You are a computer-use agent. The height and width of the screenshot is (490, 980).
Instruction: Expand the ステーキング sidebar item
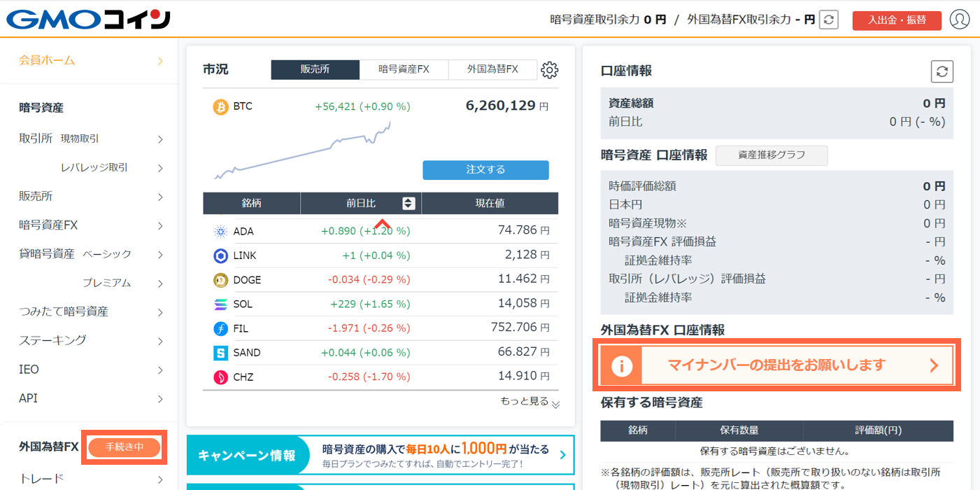coord(91,340)
